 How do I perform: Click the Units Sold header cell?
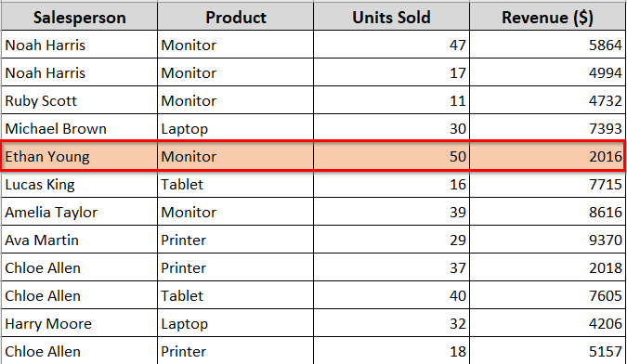coord(391,17)
